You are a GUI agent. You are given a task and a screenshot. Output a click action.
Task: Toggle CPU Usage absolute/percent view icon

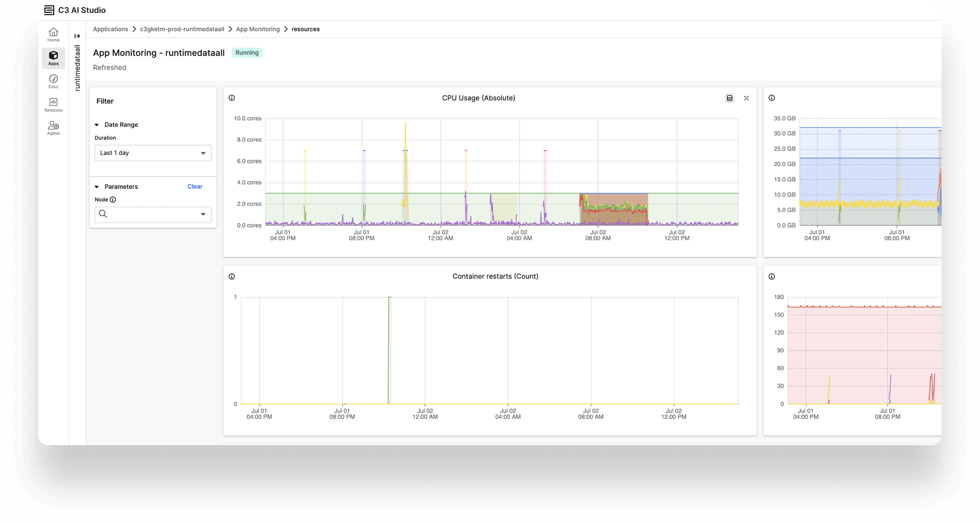(x=747, y=98)
